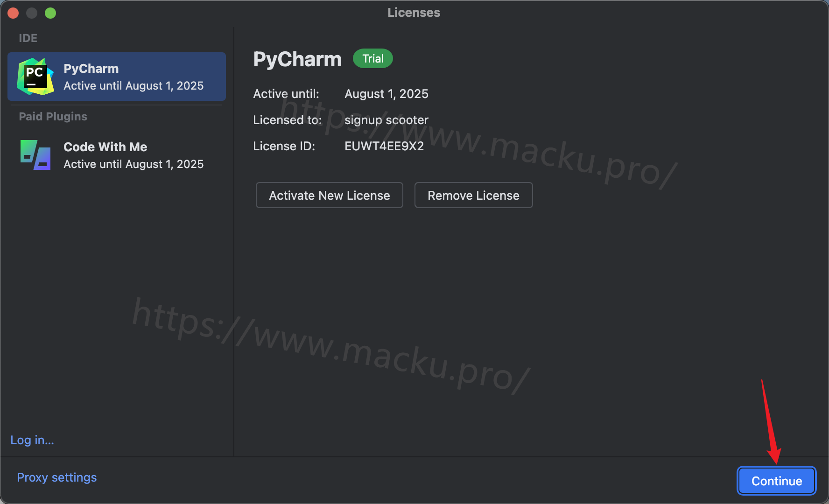
Task: Click the PyCharm PC logo icon
Action: 35,77
